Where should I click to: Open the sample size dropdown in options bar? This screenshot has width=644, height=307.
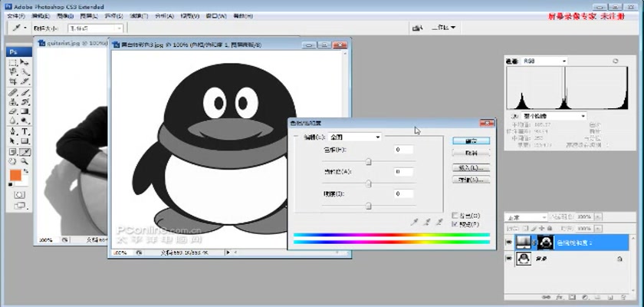click(96, 28)
